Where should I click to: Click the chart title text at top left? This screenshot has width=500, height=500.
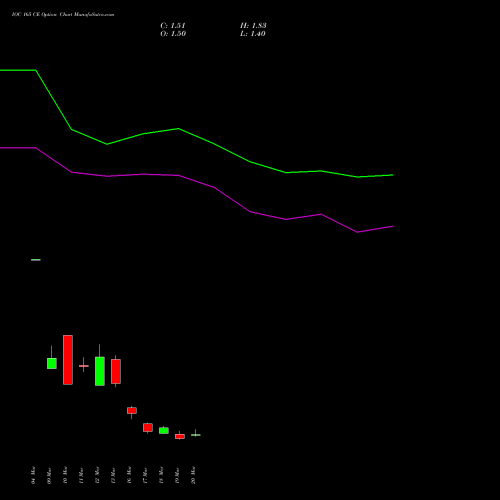point(63,15)
